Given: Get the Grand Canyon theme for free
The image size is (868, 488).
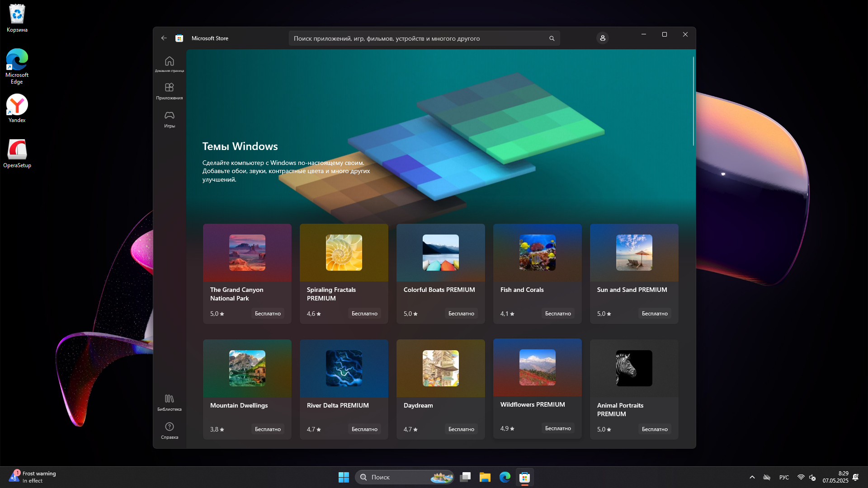Looking at the screenshot, I should (268, 314).
